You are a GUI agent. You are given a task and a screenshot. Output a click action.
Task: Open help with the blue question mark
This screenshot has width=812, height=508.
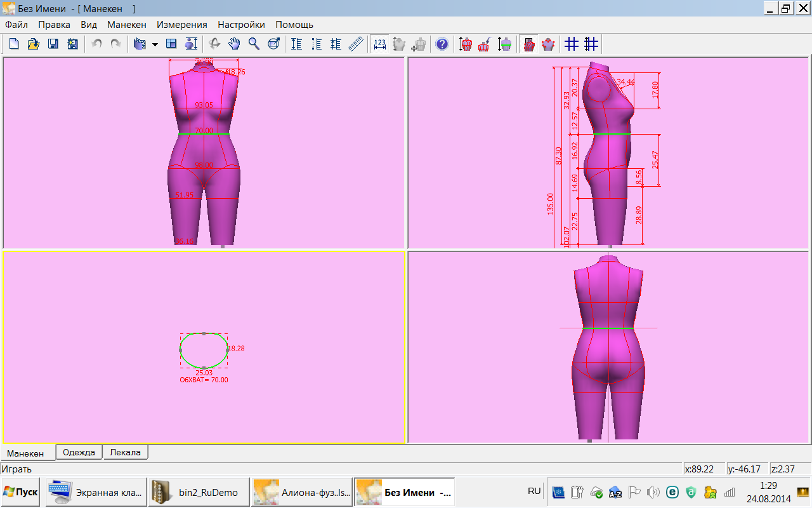coord(442,44)
